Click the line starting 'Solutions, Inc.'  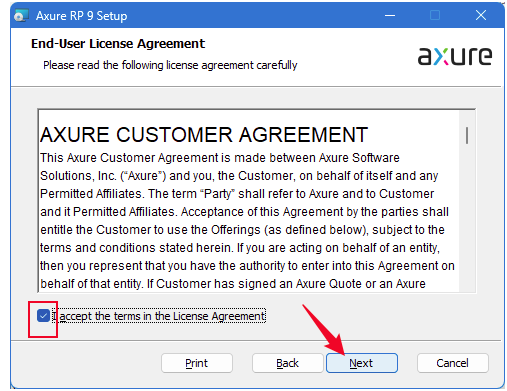pyautogui.click(x=239, y=176)
